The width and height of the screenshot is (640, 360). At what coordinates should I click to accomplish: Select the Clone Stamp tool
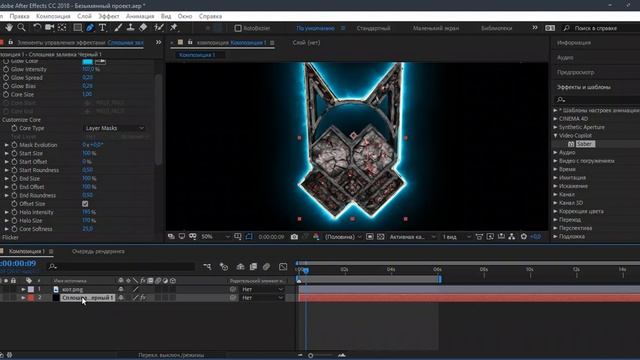pos(130,27)
